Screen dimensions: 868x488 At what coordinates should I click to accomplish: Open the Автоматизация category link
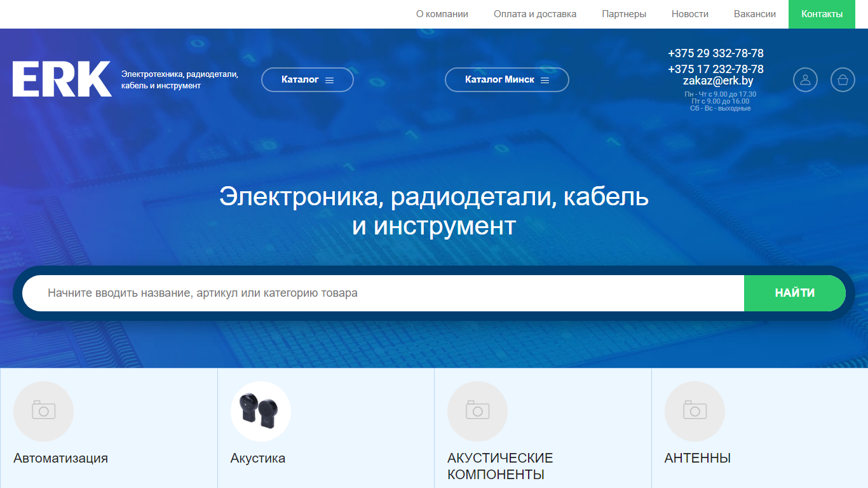point(60,458)
